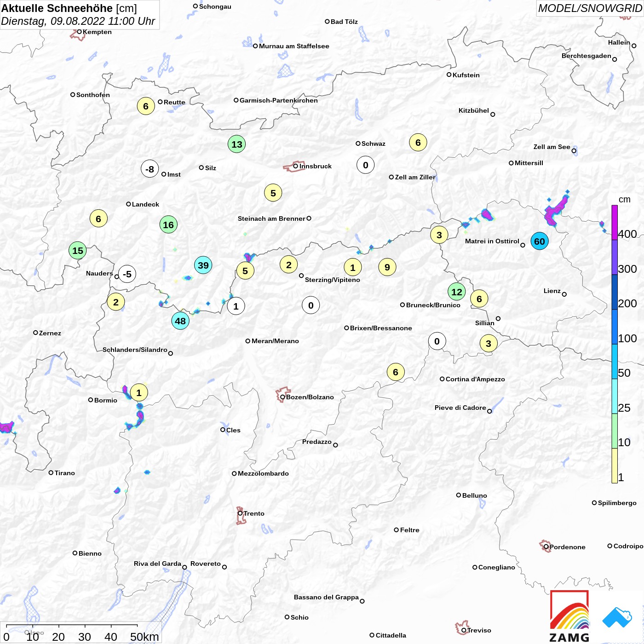Click the Pordenone town label
Viewport: 644px width, 644px height.
(x=568, y=547)
